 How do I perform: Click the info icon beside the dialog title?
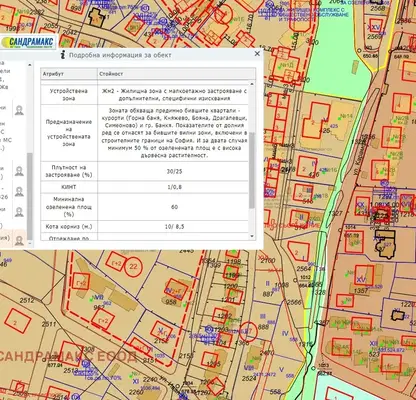(x=63, y=55)
